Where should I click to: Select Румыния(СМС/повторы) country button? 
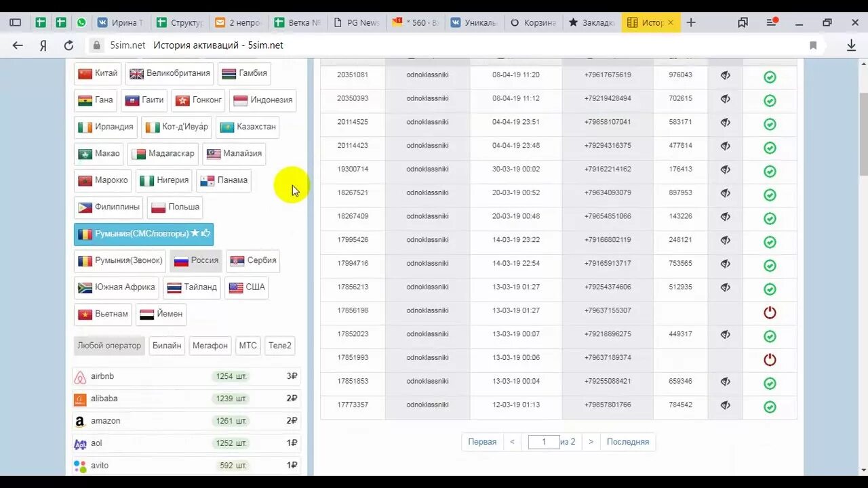pos(144,234)
